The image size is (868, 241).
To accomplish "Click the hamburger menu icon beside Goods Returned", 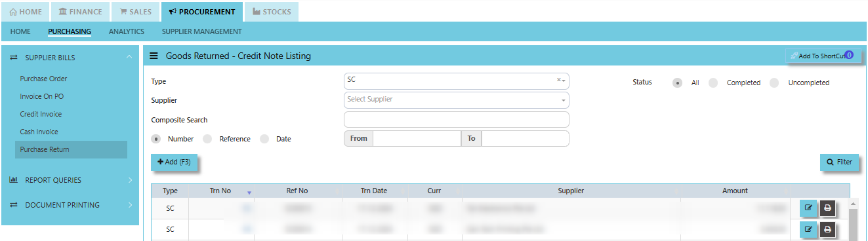I will tap(154, 56).
